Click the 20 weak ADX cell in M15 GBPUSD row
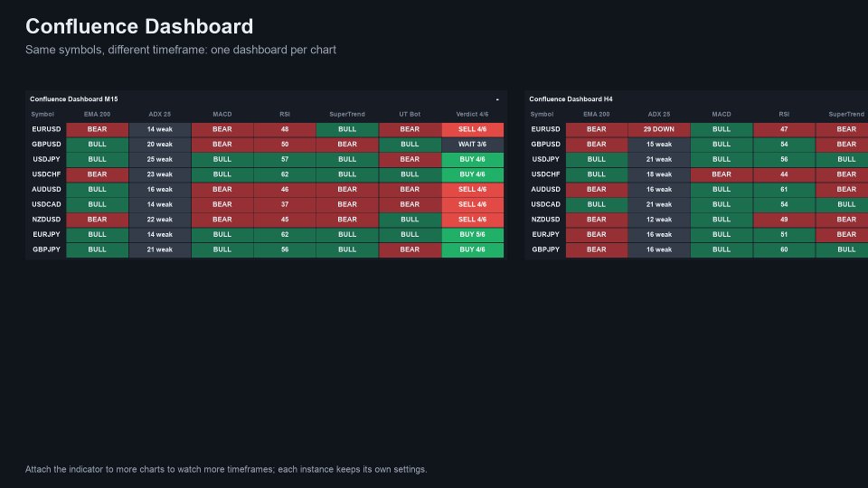This screenshot has width=868, height=488. click(x=159, y=144)
